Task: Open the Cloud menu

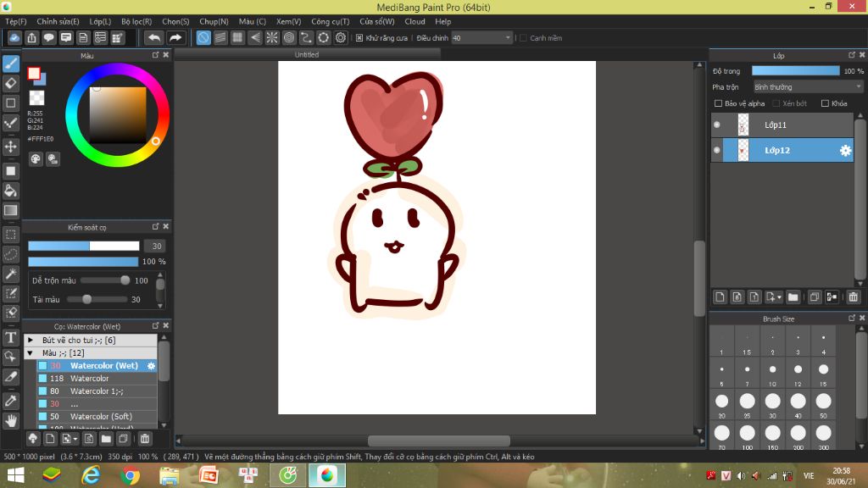Action: pos(415,21)
